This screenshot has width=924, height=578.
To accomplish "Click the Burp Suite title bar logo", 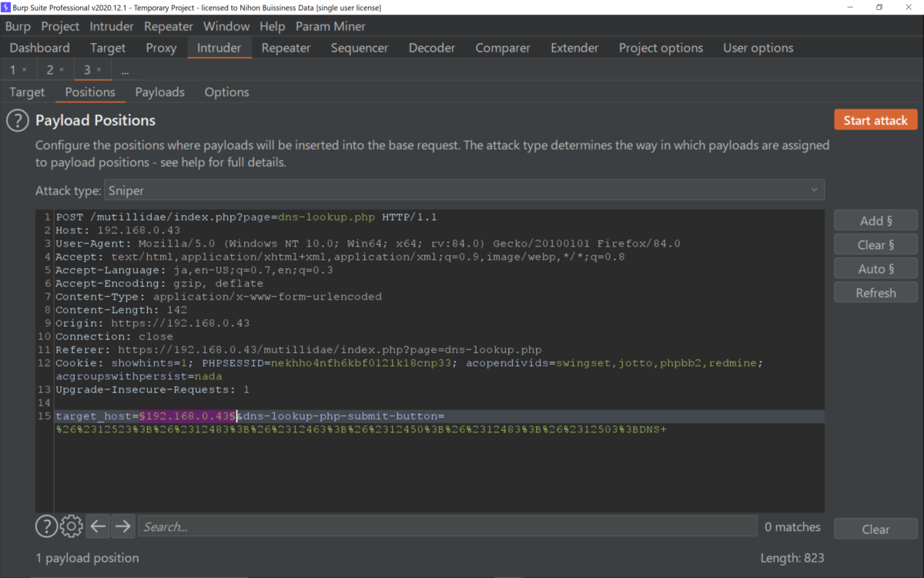I will click(6, 7).
